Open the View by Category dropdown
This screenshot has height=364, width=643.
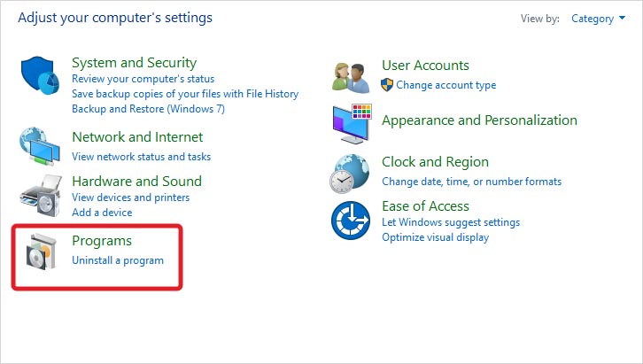[x=599, y=19]
